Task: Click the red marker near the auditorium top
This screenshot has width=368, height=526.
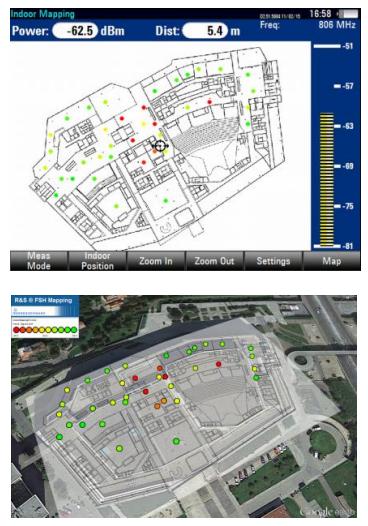Action: pos(210,102)
